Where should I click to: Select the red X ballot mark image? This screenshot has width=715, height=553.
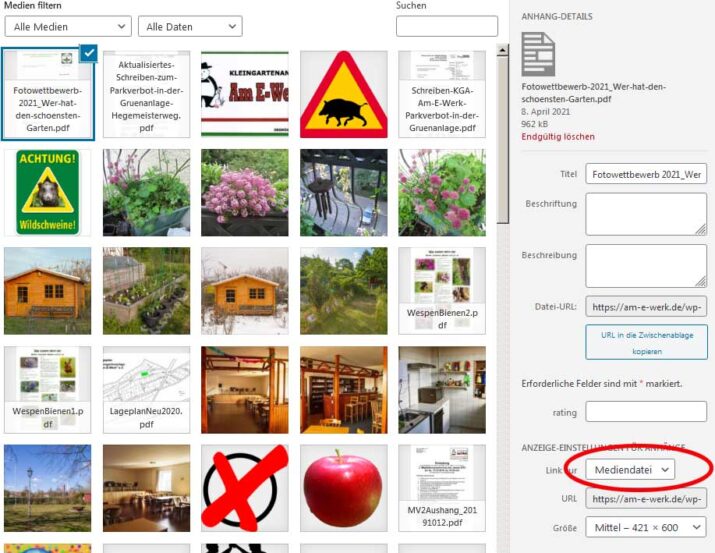[x=245, y=488]
